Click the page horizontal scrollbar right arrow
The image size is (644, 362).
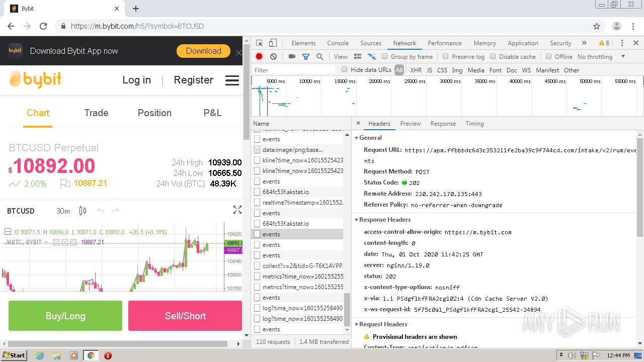click(238, 344)
